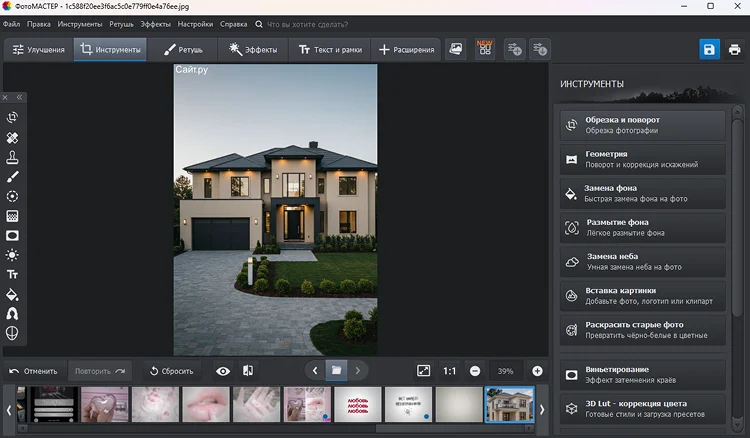This screenshot has height=438, width=750.
Task: Save the image with the blue disk icon
Action: coord(709,49)
